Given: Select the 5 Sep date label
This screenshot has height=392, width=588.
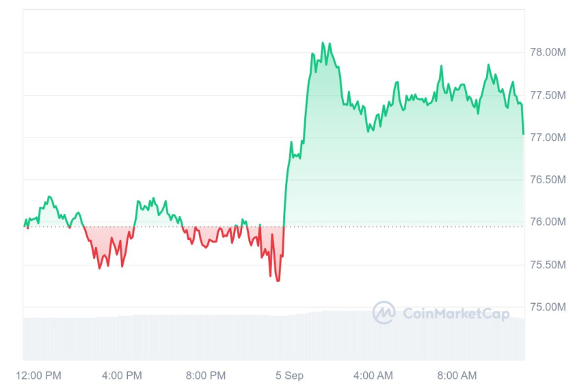Looking at the screenshot, I should 289,376.
